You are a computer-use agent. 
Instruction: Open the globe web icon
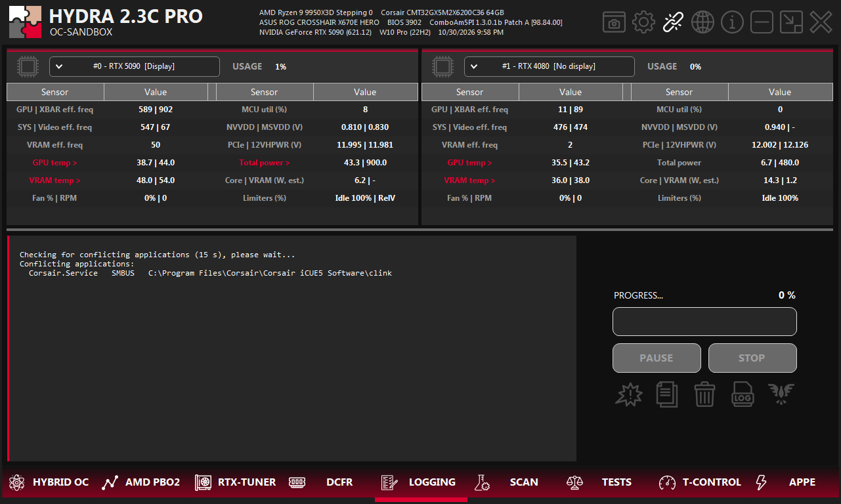(x=702, y=22)
